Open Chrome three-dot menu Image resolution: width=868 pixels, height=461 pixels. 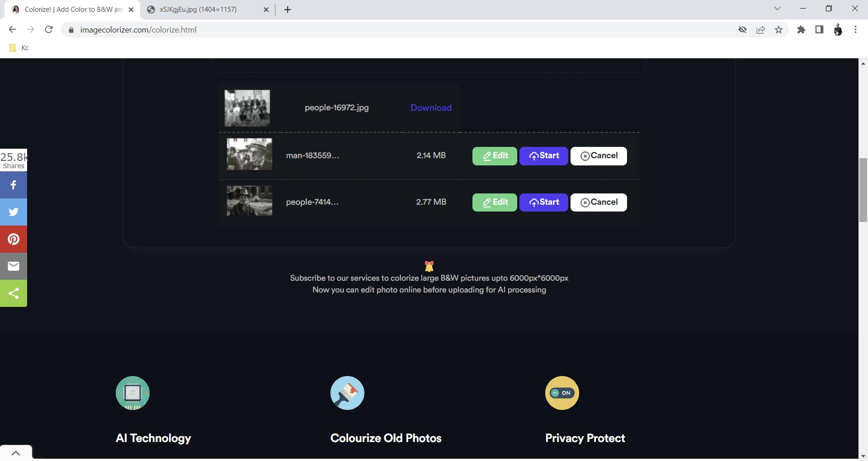pos(855,30)
